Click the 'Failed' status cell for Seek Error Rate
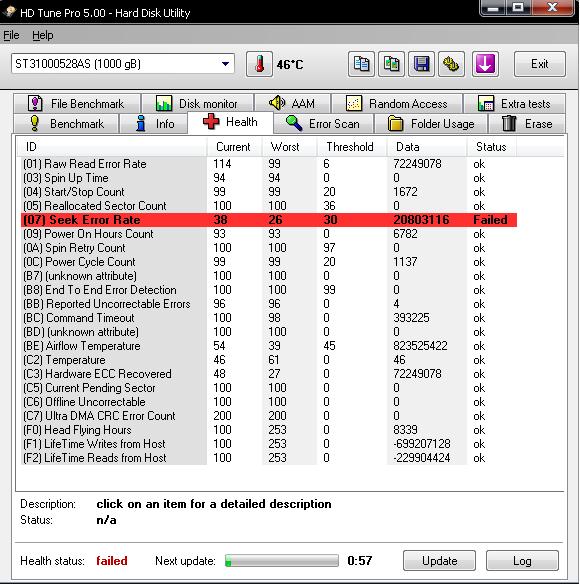580x584 pixels. [490, 220]
